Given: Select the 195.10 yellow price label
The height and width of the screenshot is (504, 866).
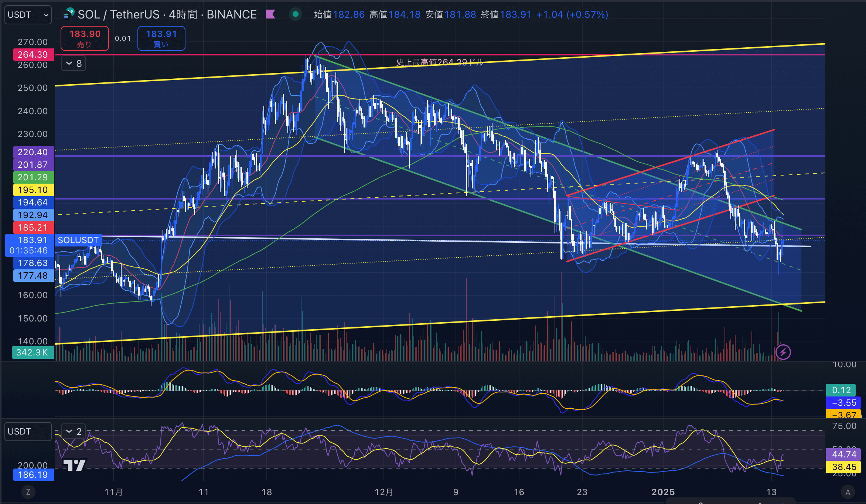Looking at the screenshot, I should (33, 190).
